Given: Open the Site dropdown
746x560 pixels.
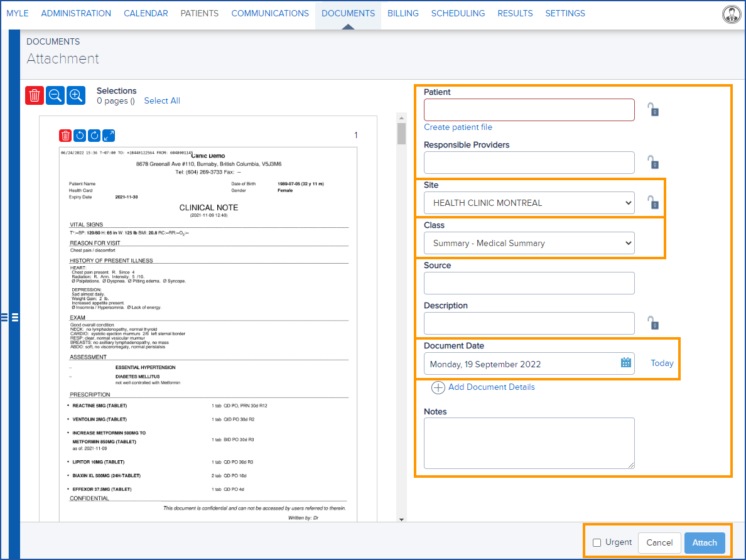Looking at the screenshot, I should tap(529, 203).
